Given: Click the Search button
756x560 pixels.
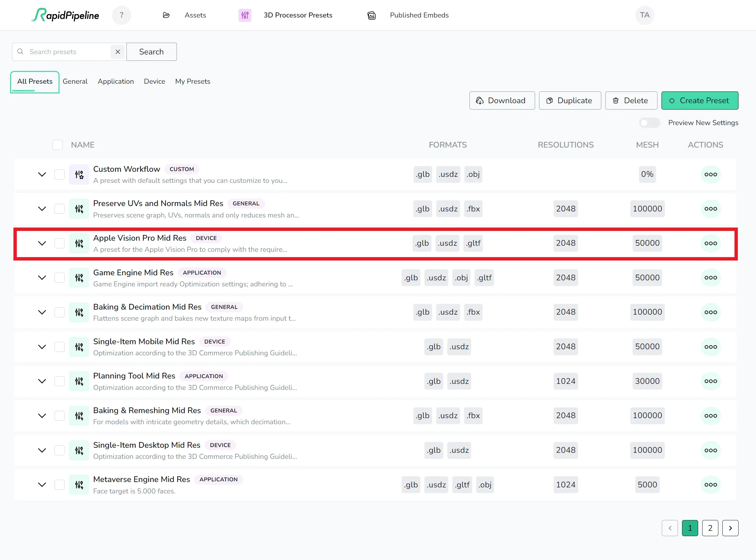Looking at the screenshot, I should 151,51.
